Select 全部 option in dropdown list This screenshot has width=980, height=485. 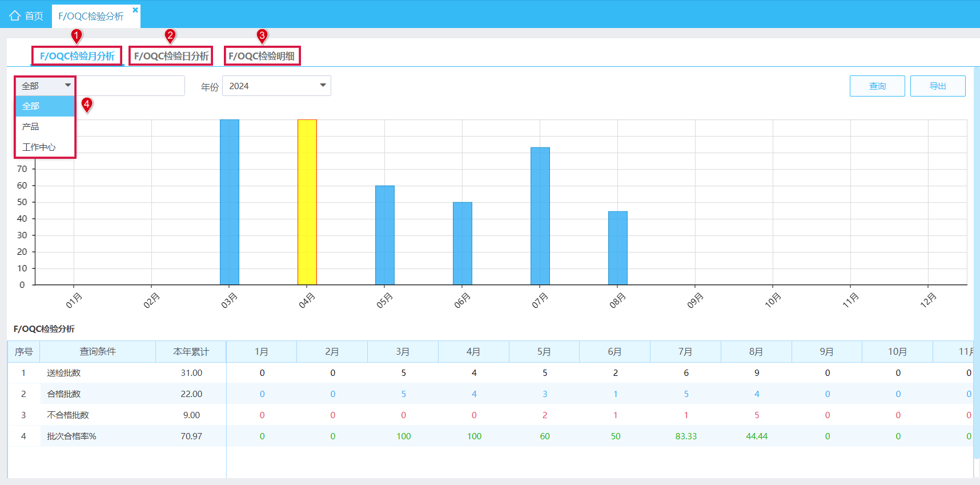point(45,106)
